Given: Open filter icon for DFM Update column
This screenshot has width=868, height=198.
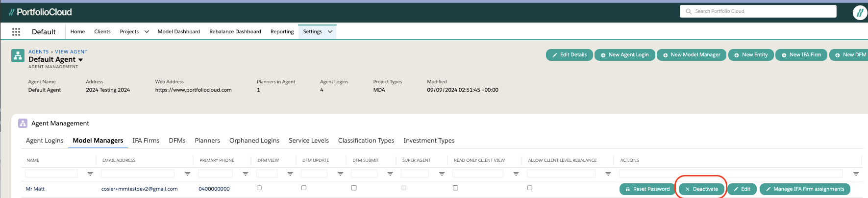Looking at the screenshot, I should tap(341, 174).
